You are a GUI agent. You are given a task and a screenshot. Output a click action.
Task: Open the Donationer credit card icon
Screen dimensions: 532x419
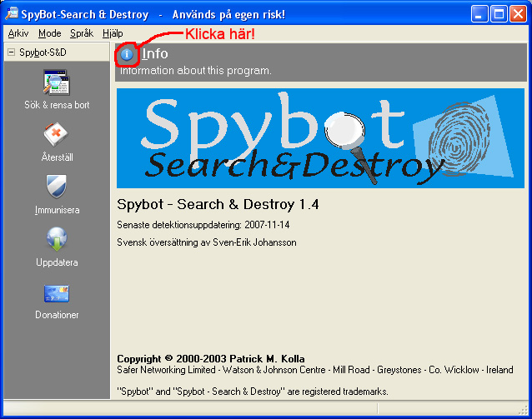(x=57, y=293)
